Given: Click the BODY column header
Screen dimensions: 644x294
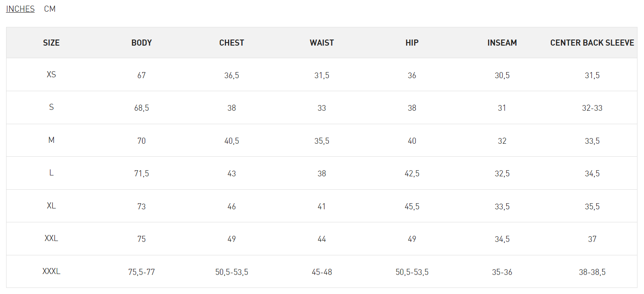Looking at the screenshot, I should 142,43.
